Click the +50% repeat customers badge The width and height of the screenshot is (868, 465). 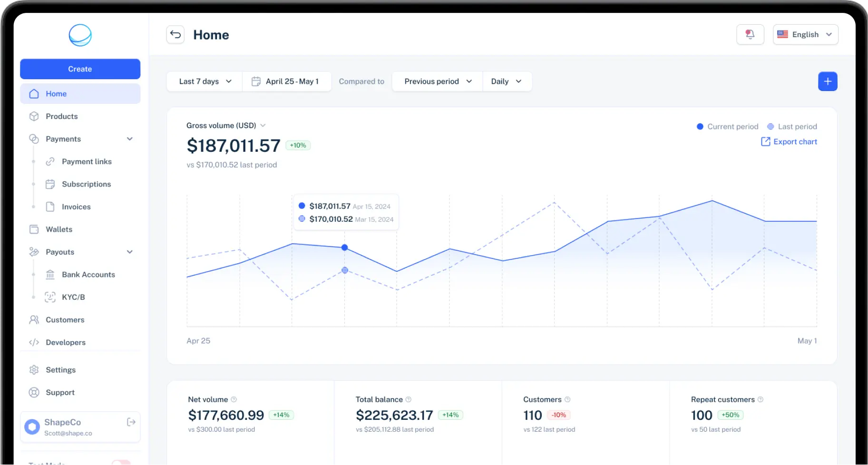730,415
